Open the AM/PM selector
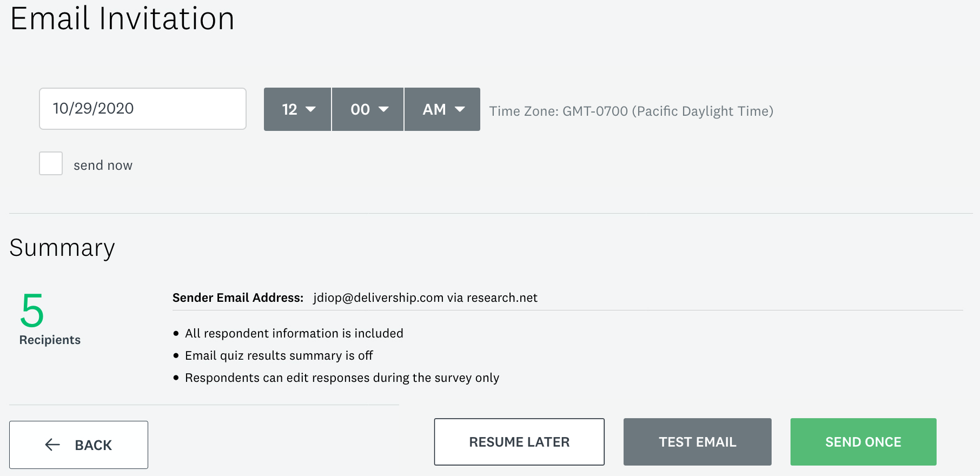The width and height of the screenshot is (980, 476). coord(441,109)
